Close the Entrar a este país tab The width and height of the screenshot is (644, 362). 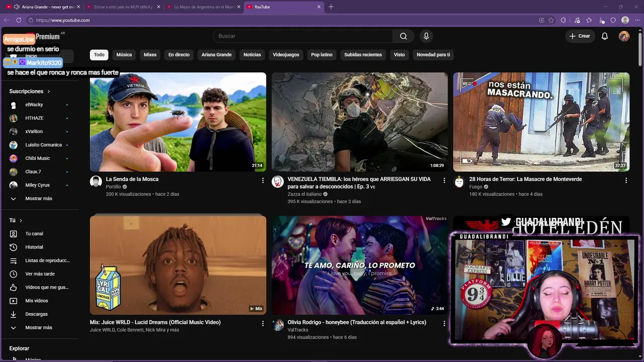coord(158,7)
